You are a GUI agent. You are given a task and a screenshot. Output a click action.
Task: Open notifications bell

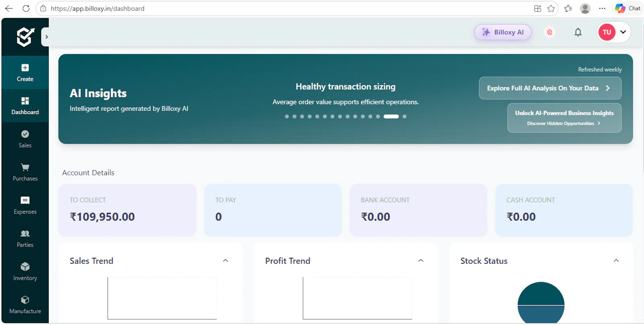(x=578, y=32)
